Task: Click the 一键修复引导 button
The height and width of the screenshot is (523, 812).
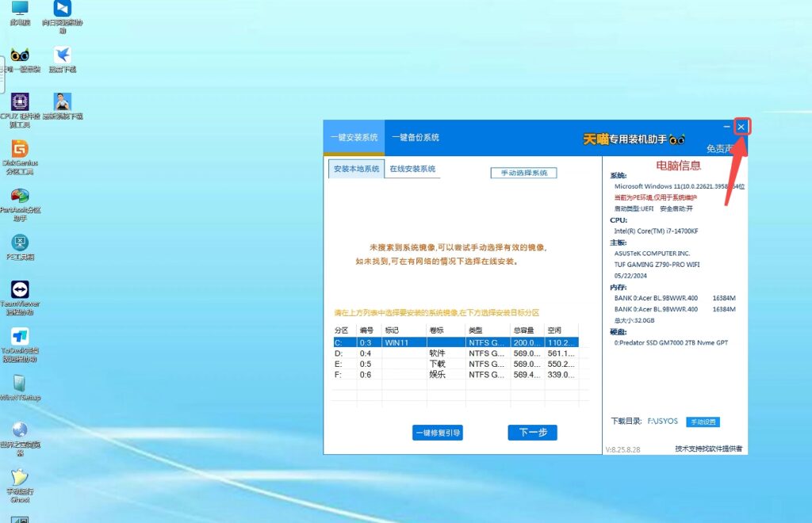Action: (437, 433)
